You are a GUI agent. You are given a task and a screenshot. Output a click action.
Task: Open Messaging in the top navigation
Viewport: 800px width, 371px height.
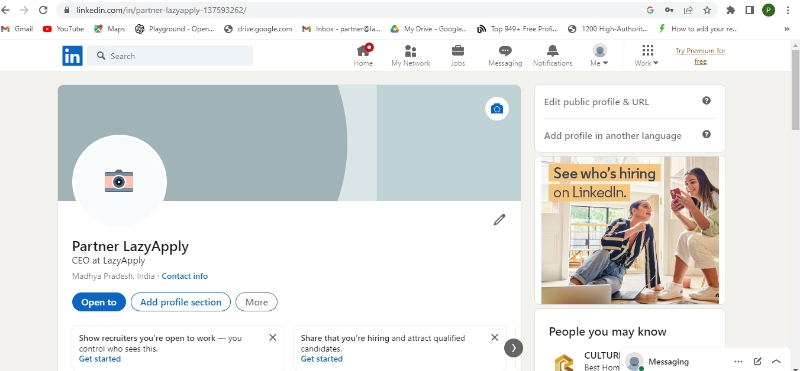point(505,55)
